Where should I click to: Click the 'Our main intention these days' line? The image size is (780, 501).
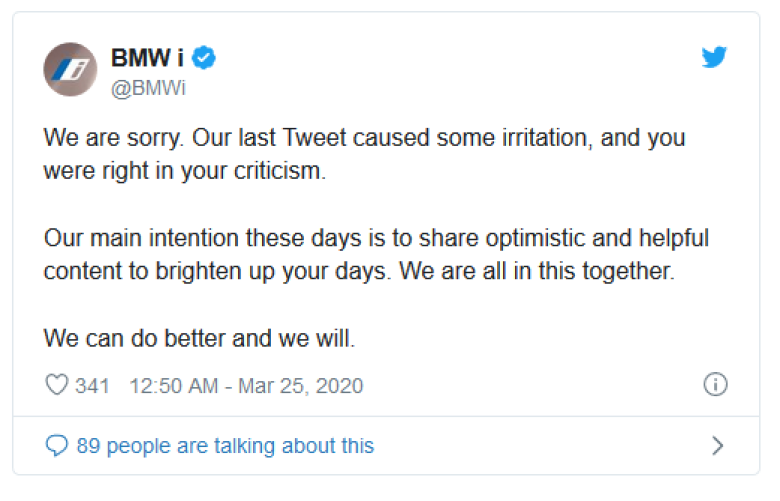[x=376, y=238]
